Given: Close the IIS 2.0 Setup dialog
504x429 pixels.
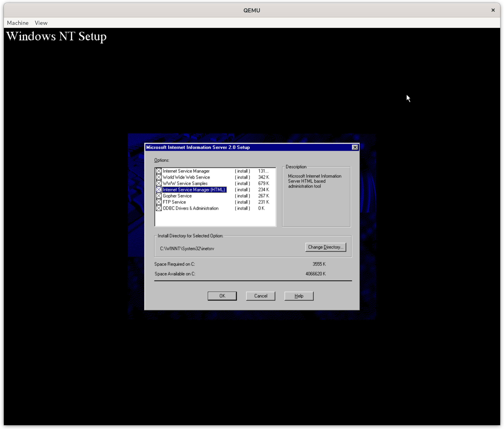Looking at the screenshot, I should (x=355, y=147).
